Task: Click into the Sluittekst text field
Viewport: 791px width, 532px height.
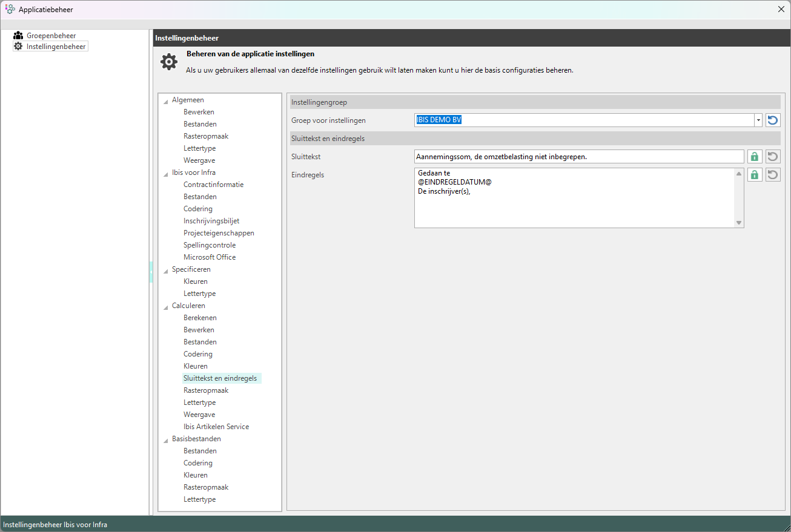Action: [578, 157]
